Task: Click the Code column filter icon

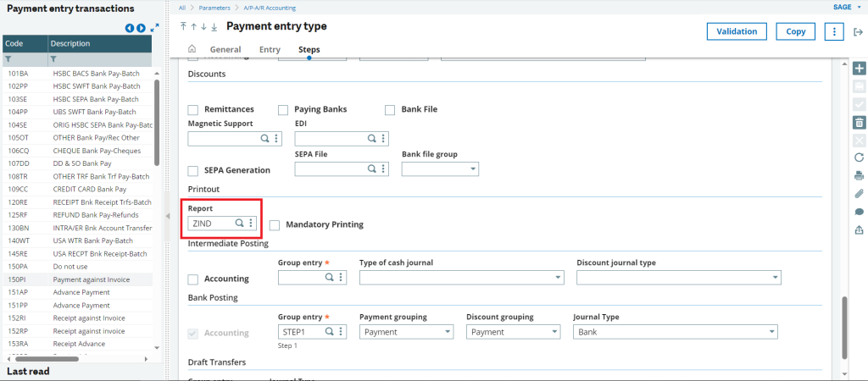Action: (x=8, y=58)
